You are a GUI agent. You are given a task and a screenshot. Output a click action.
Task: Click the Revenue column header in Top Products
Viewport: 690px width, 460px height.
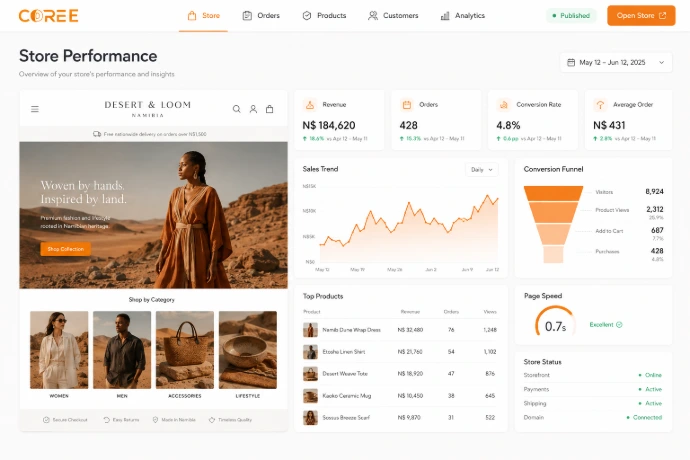click(x=410, y=312)
